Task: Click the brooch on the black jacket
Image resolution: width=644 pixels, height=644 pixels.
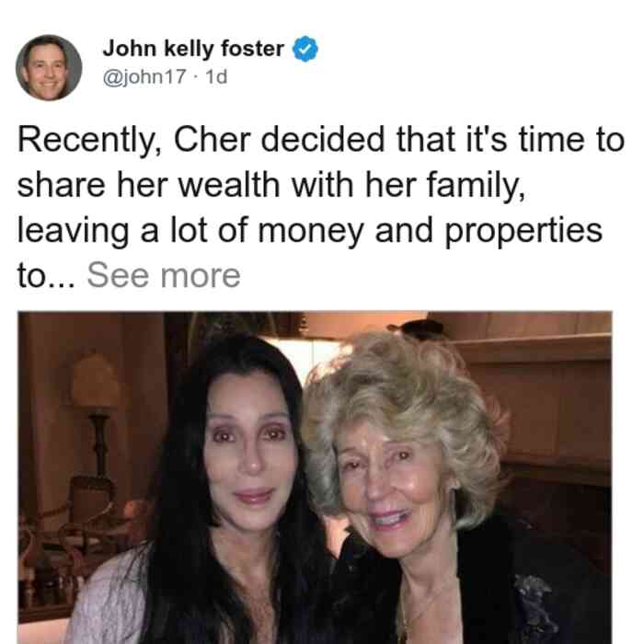Action: click(534, 602)
